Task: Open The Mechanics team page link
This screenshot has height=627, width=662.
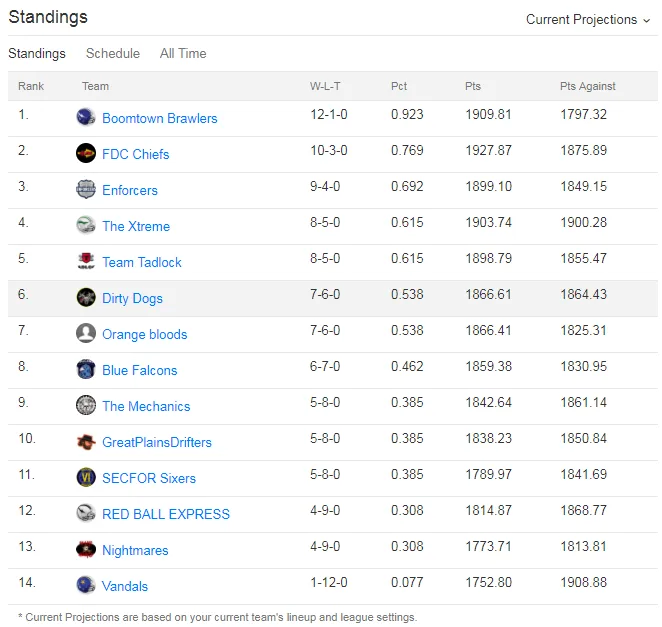Action: point(146,406)
